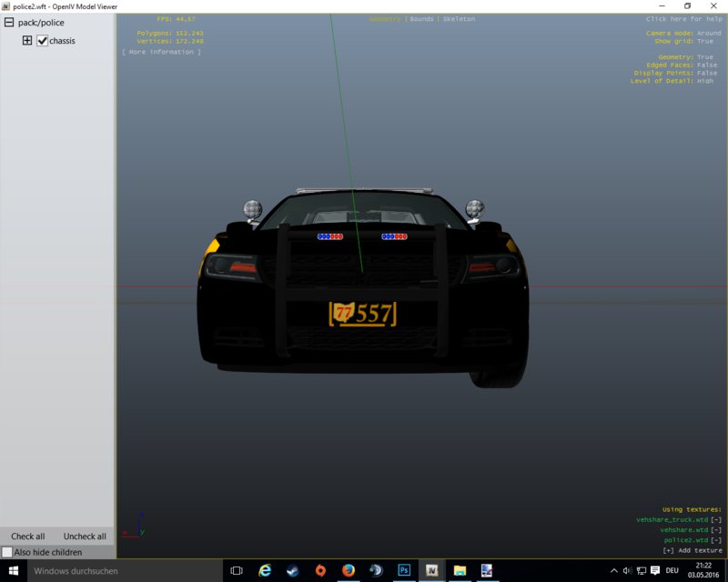This screenshot has width=728, height=582.
Task: Open Steam from the taskbar
Action: [x=292, y=570]
